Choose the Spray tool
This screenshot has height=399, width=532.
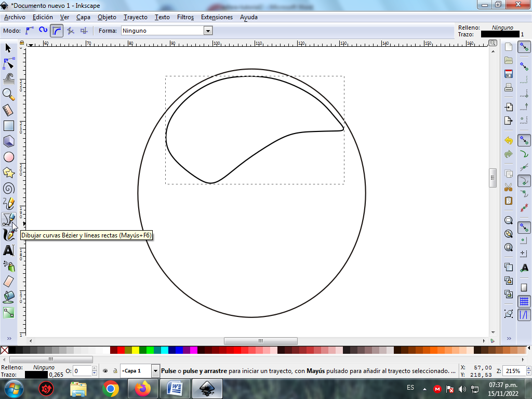click(8, 266)
